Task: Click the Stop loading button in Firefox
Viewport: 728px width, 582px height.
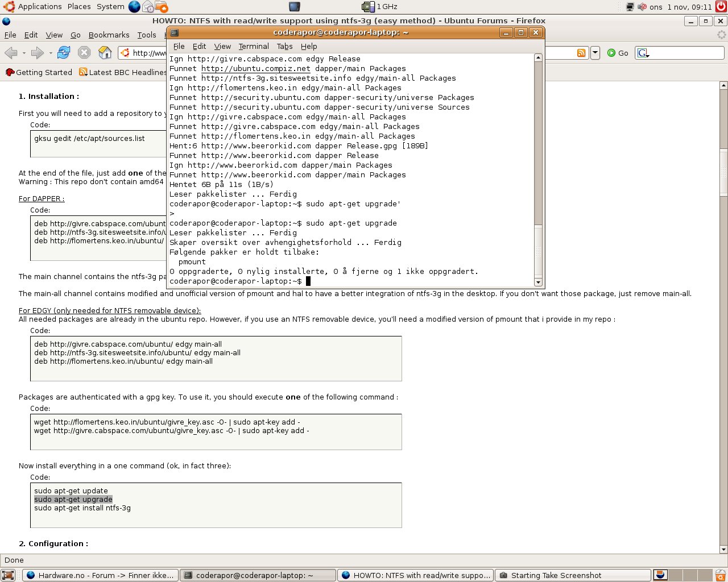Action: coord(84,53)
